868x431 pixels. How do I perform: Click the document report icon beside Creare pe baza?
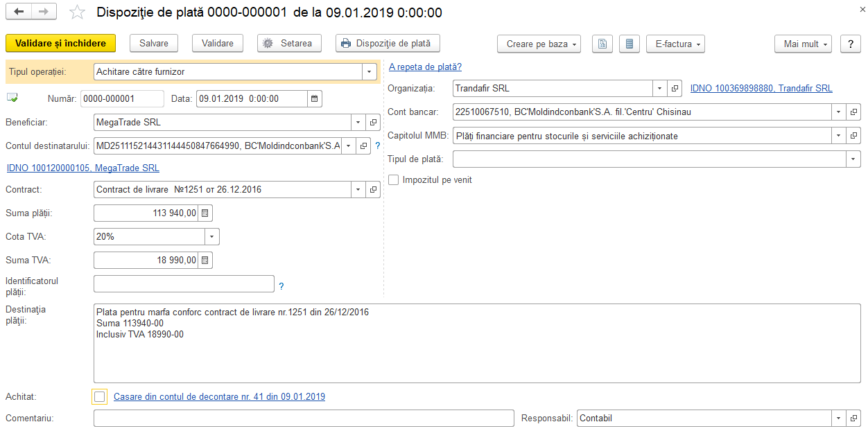tap(602, 44)
